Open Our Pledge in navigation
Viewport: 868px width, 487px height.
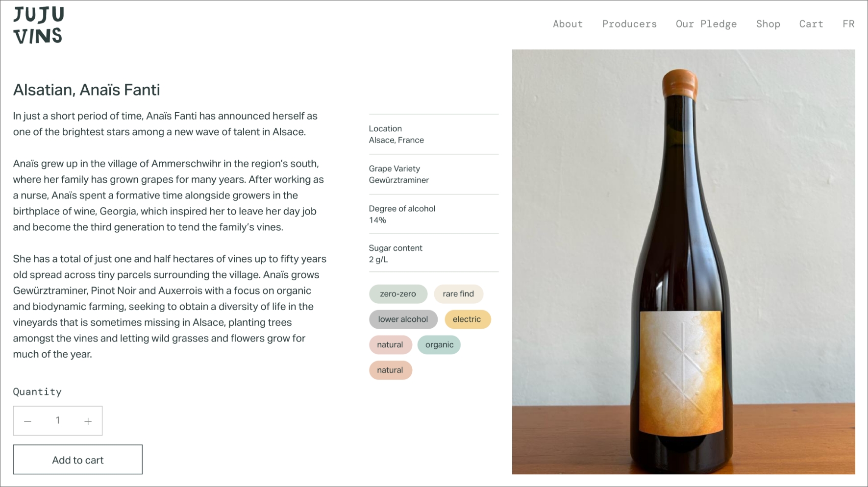pyautogui.click(x=706, y=24)
